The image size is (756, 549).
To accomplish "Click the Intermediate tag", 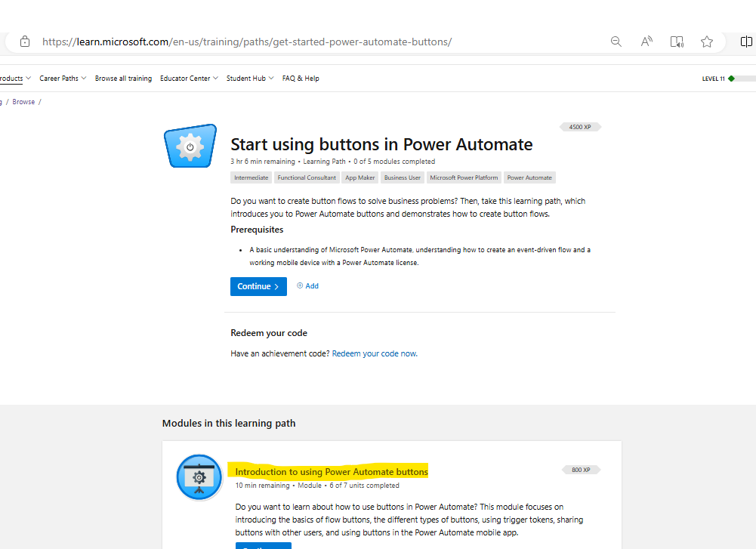I will tap(251, 177).
